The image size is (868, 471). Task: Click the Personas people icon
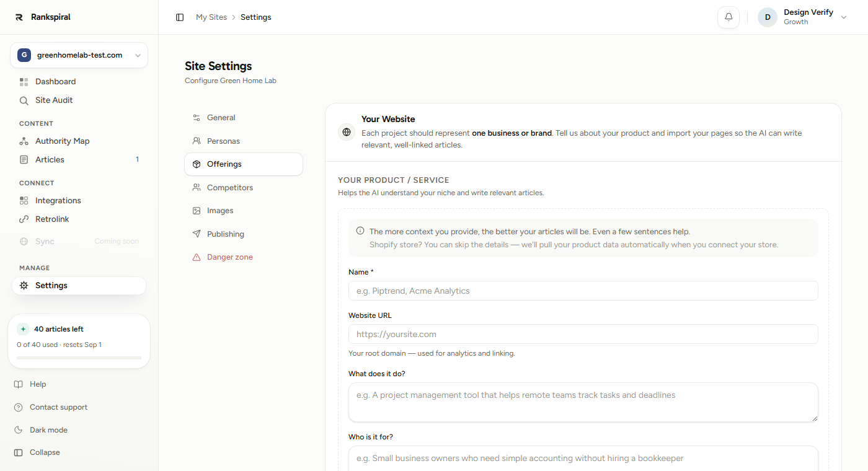tap(197, 141)
